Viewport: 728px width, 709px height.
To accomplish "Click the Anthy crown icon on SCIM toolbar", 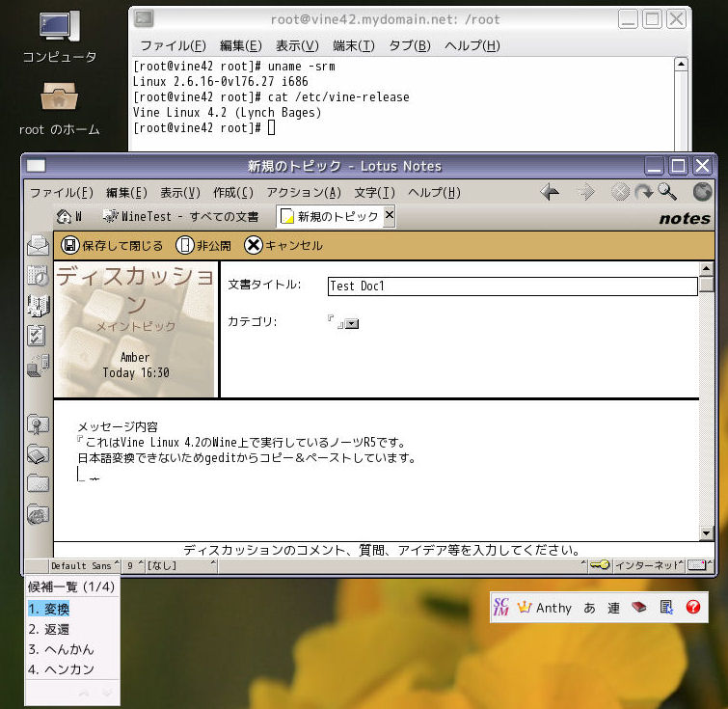I will 525,607.
